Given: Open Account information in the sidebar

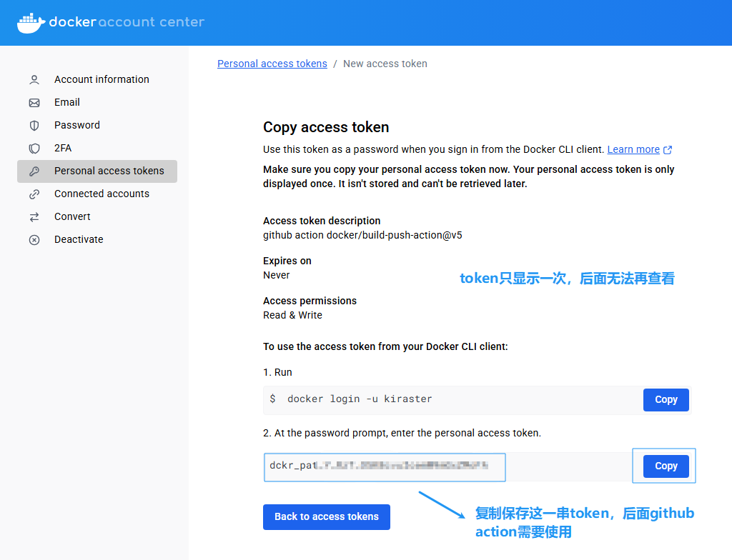Looking at the screenshot, I should coord(97,79).
